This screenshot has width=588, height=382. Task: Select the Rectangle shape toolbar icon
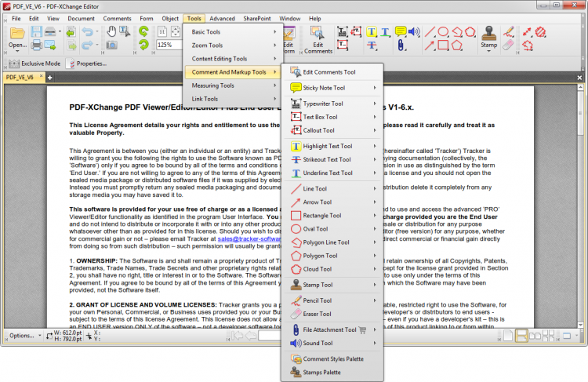coord(443,45)
